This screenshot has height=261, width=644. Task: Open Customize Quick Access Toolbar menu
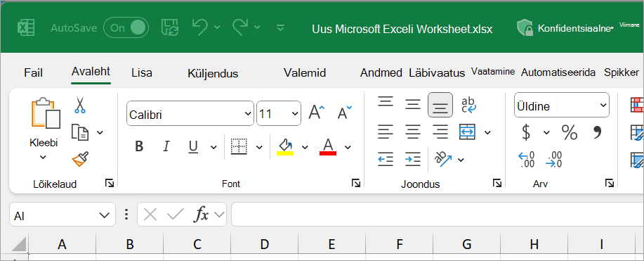(280, 28)
